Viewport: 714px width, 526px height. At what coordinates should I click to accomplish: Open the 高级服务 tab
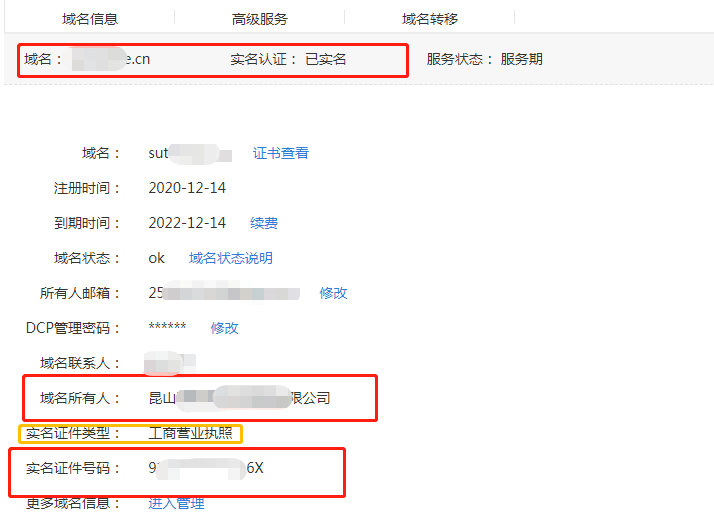tap(260, 18)
